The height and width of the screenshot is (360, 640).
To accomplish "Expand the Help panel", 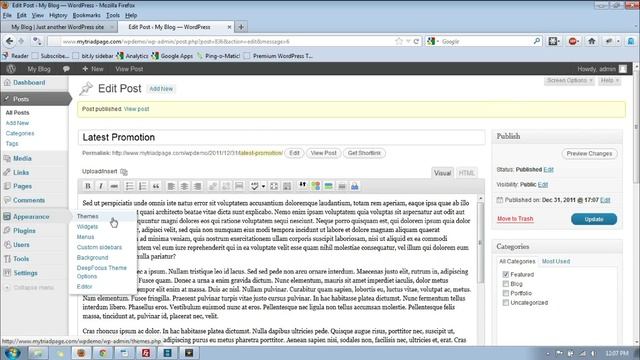I will (610, 80).
